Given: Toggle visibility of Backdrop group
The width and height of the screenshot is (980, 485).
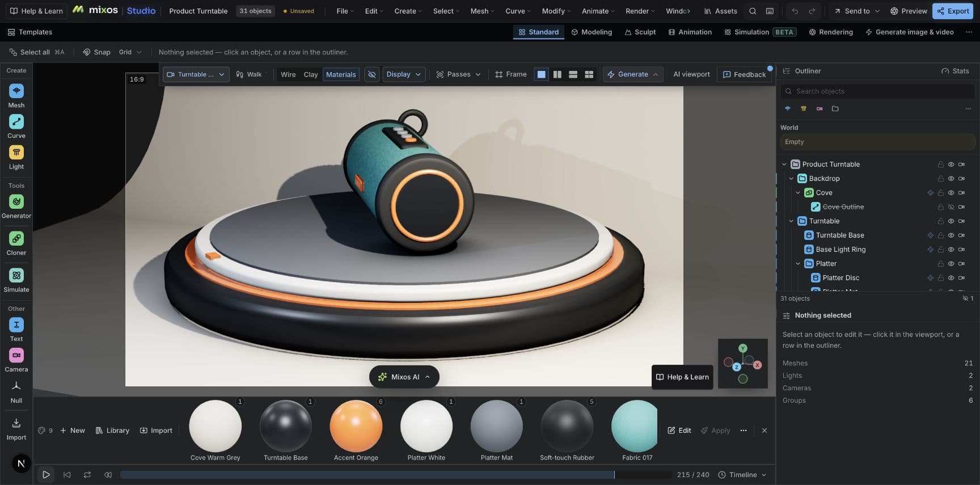Looking at the screenshot, I should pyautogui.click(x=951, y=179).
